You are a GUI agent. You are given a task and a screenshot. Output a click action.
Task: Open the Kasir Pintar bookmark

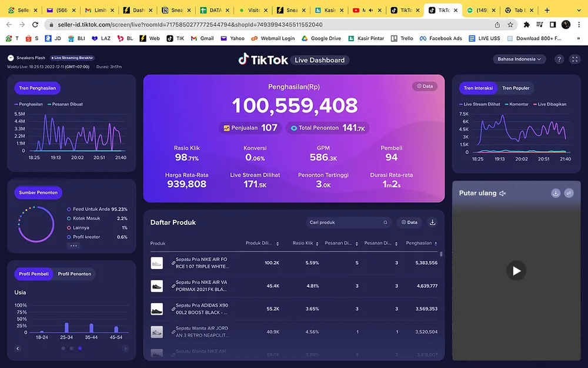tap(366, 38)
